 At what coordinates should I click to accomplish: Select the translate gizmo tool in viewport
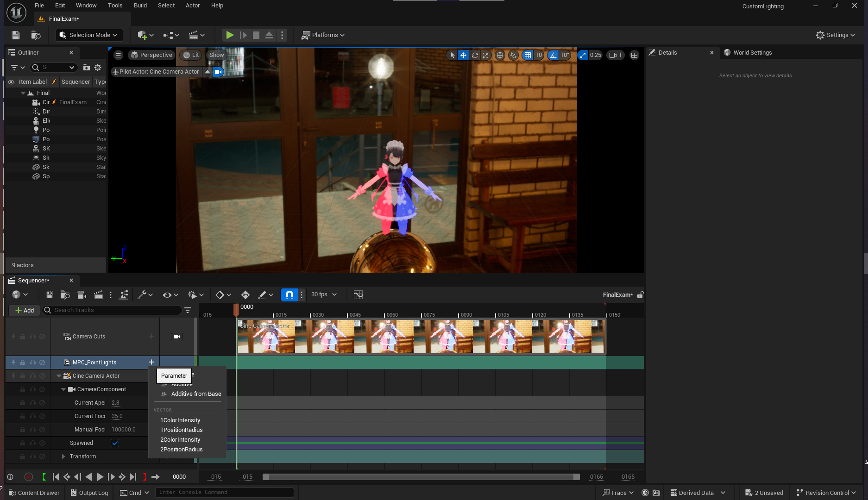[x=463, y=55]
